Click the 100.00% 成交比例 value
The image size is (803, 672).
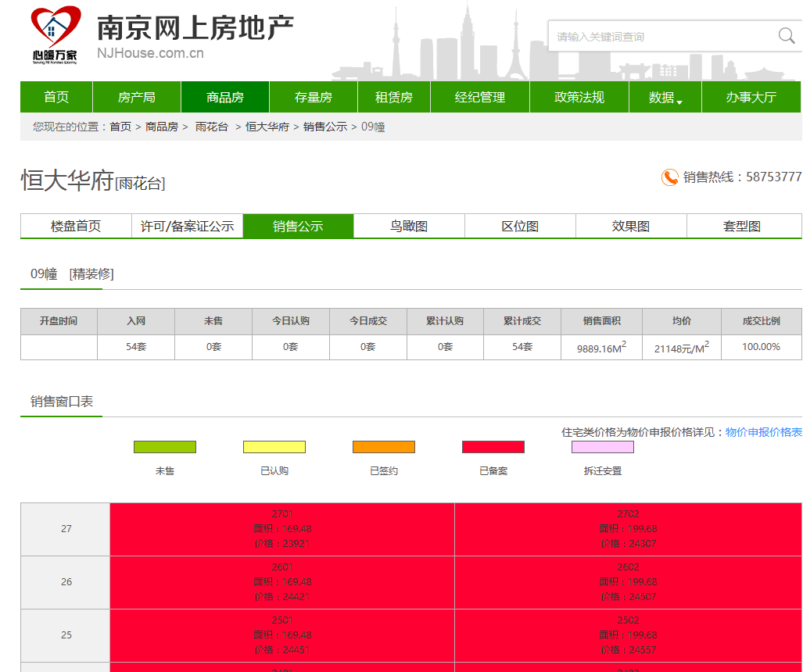[761, 347]
